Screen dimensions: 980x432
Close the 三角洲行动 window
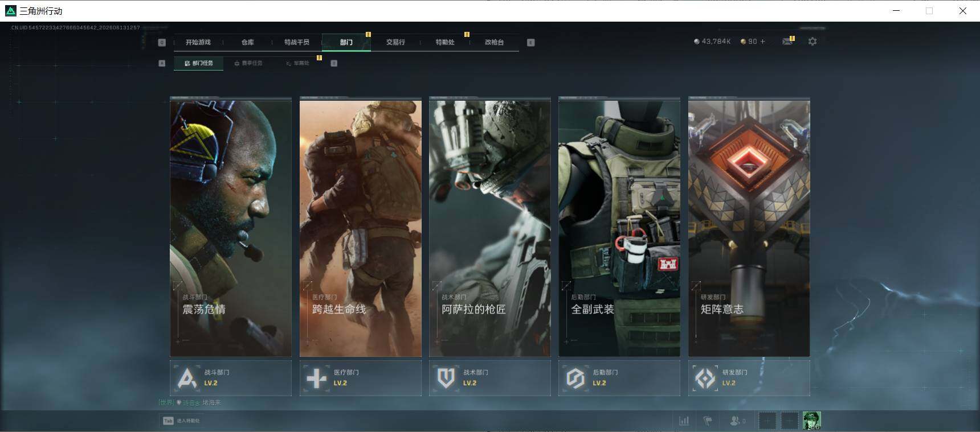coord(963,11)
